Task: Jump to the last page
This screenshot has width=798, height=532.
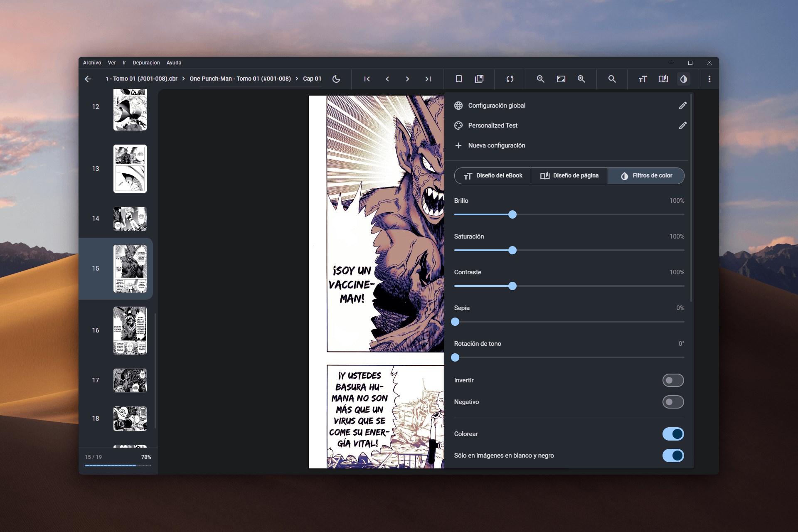Action: tap(429, 79)
